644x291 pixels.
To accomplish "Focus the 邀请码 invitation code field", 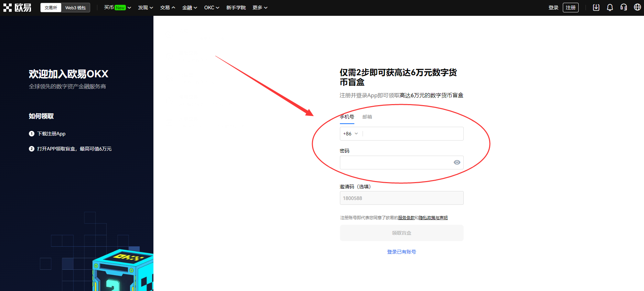I will [401, 198].
